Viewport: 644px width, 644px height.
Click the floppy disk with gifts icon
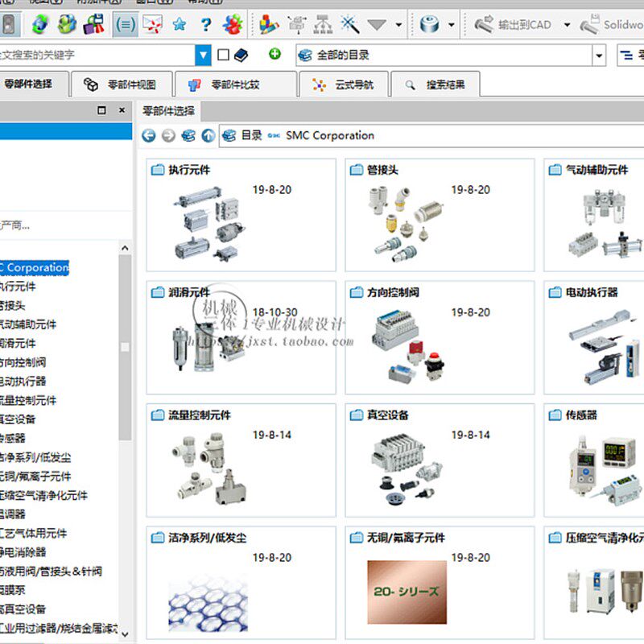point(94,24)
